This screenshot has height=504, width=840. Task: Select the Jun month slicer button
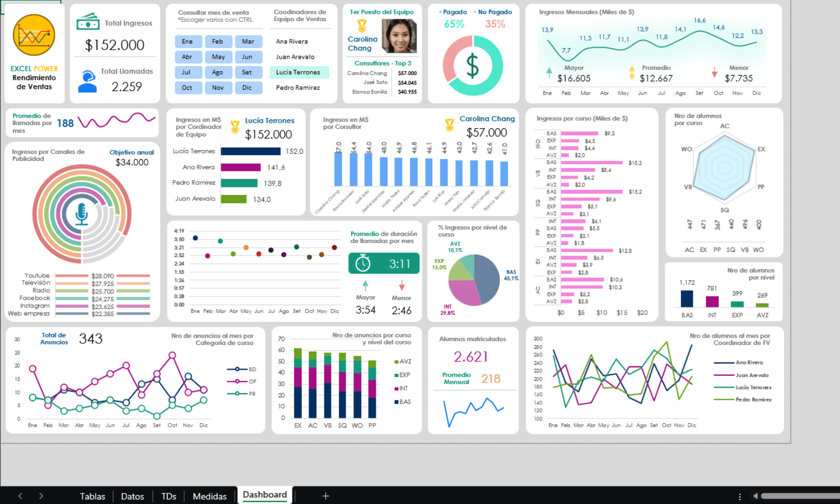click(248, 57)
